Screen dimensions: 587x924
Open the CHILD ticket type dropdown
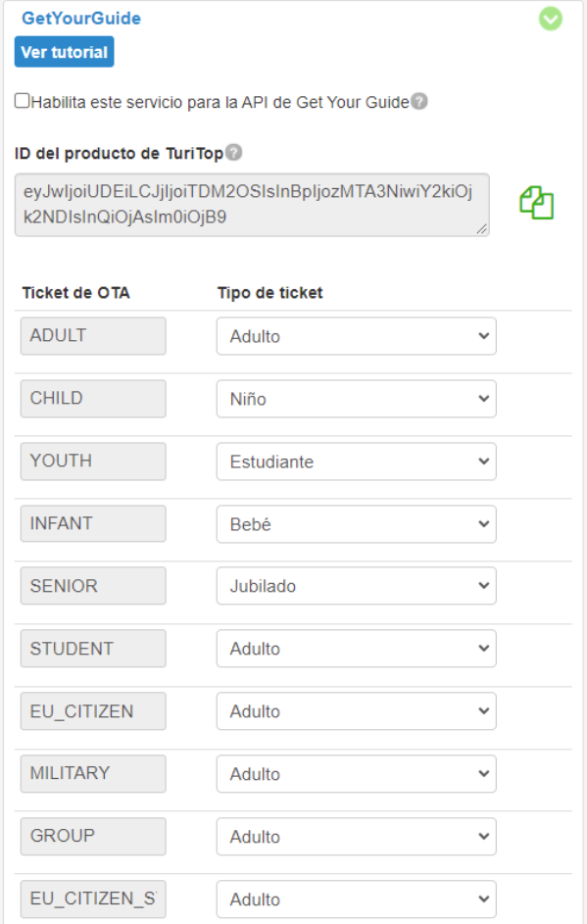click(356, 399)
